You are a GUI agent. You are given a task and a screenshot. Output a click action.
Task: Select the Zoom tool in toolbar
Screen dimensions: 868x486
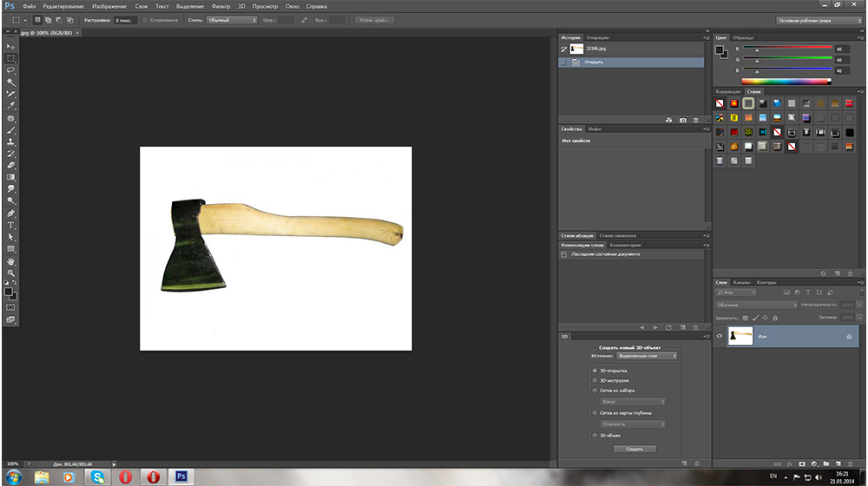click(x=11, y=273)
